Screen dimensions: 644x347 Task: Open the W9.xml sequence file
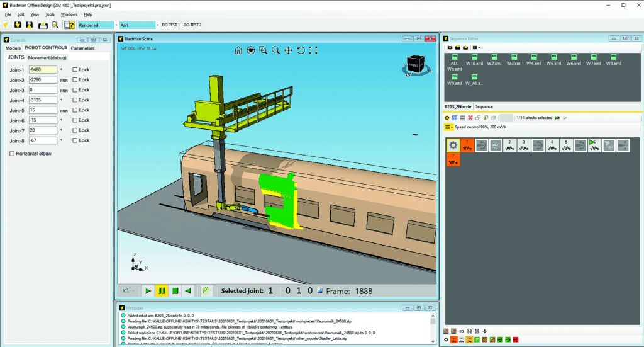pos(454,80)
